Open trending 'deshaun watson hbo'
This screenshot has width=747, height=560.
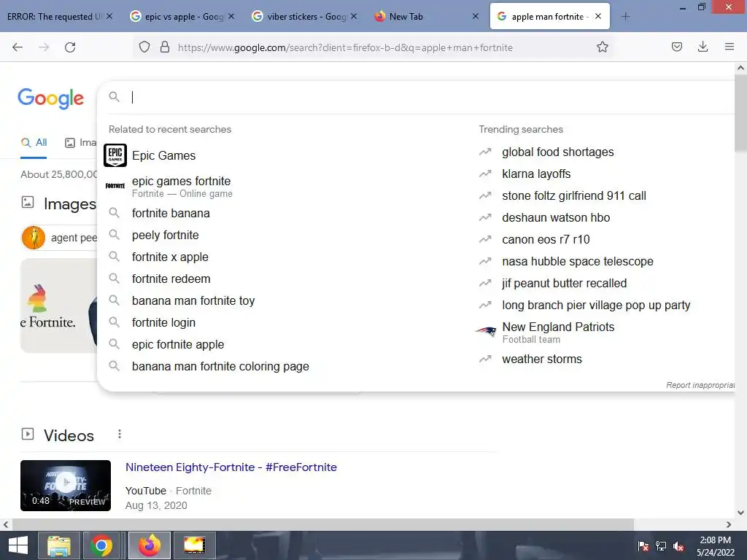(555, 217)
